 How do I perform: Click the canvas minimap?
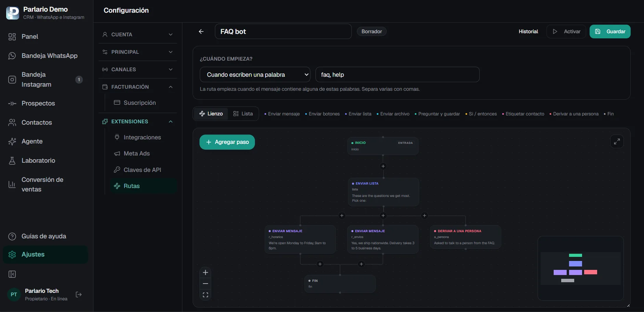click(x=581, y=268)
